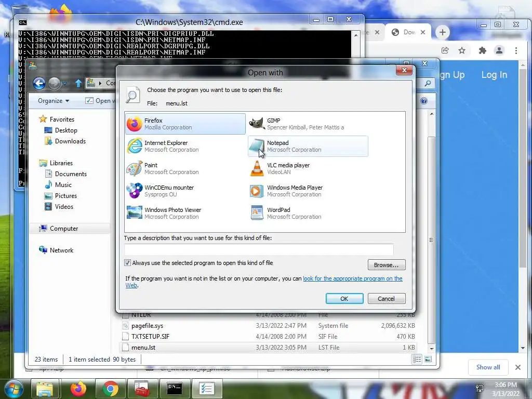Click the webpage vertical scrollbar down arrow
532x399 pixels.
point(523,348)
